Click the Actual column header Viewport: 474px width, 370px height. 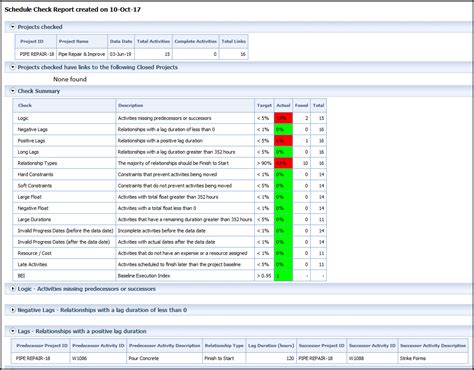[283, 105]
